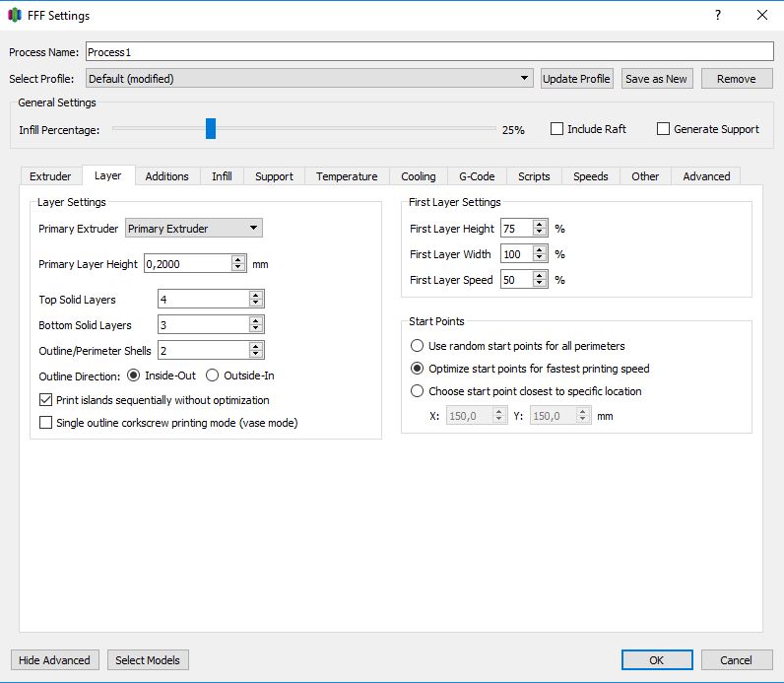Select the Layer tab
The image size is (784, 683).
point(108,175)
